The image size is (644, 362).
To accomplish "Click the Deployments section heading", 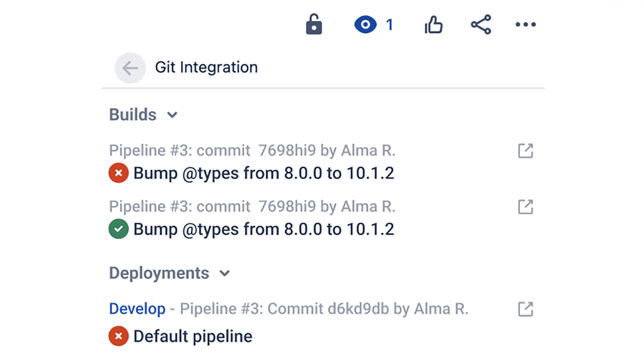I will pos(159,273).
